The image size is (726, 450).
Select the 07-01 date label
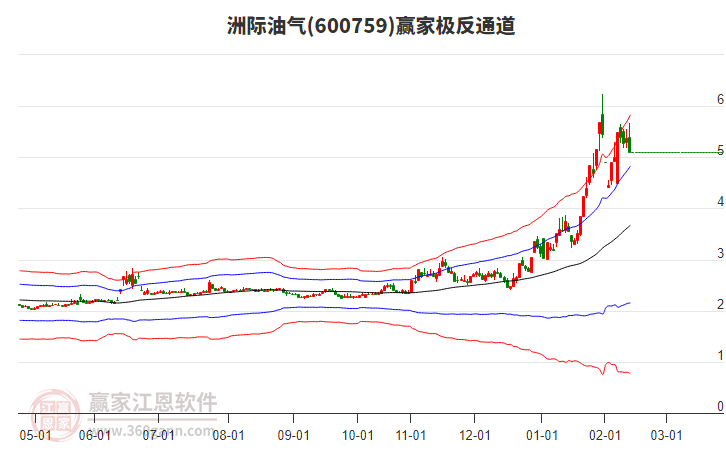pyautogui.click(x=158, y=435)
